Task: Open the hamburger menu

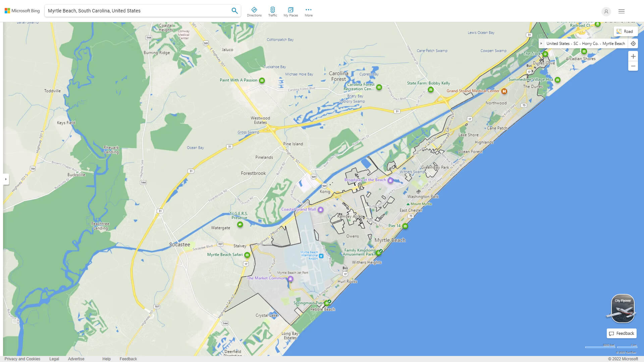Action: 621,11
